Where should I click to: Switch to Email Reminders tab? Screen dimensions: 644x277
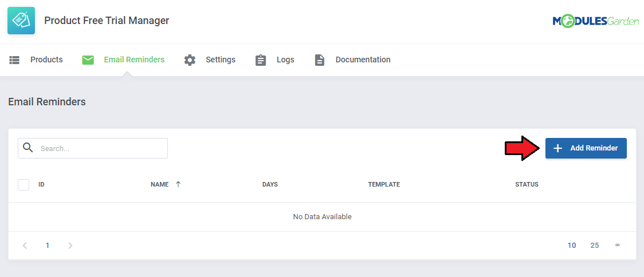click(x=134, y=60)
